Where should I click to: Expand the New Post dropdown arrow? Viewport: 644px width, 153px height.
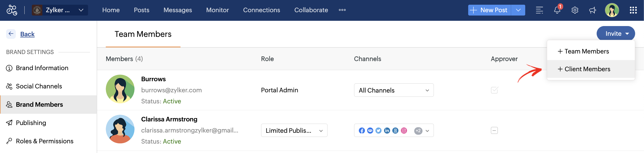[x=518, y=10]
